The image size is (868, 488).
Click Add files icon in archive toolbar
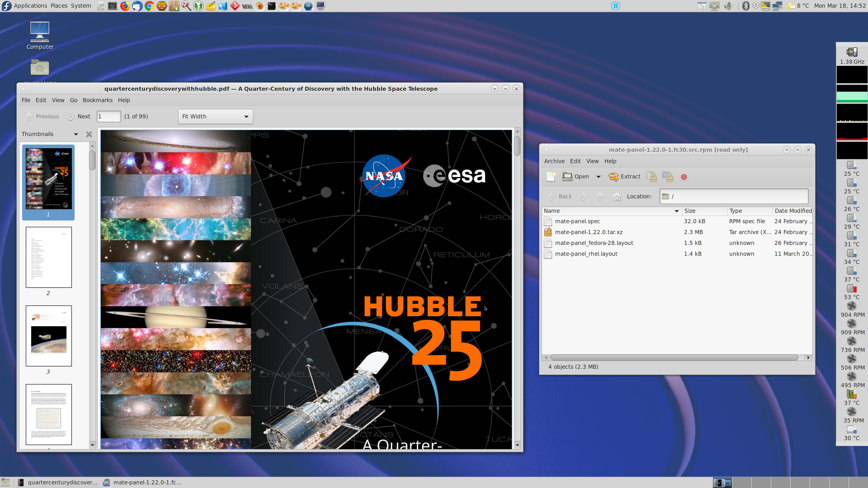[651, 176]
